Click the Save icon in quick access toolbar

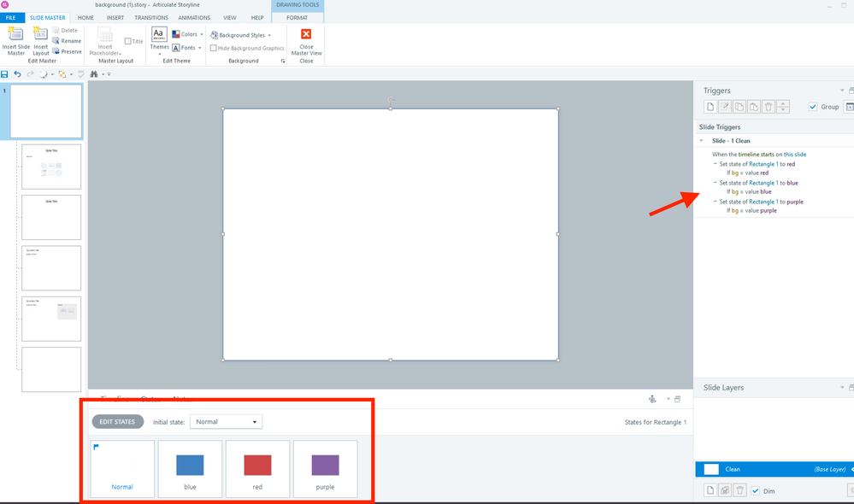5,74
